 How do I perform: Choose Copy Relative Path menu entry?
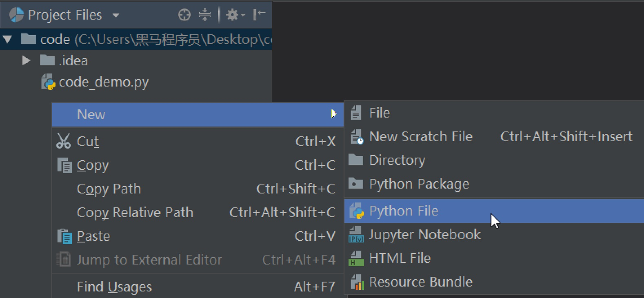(x=135, y=213)
